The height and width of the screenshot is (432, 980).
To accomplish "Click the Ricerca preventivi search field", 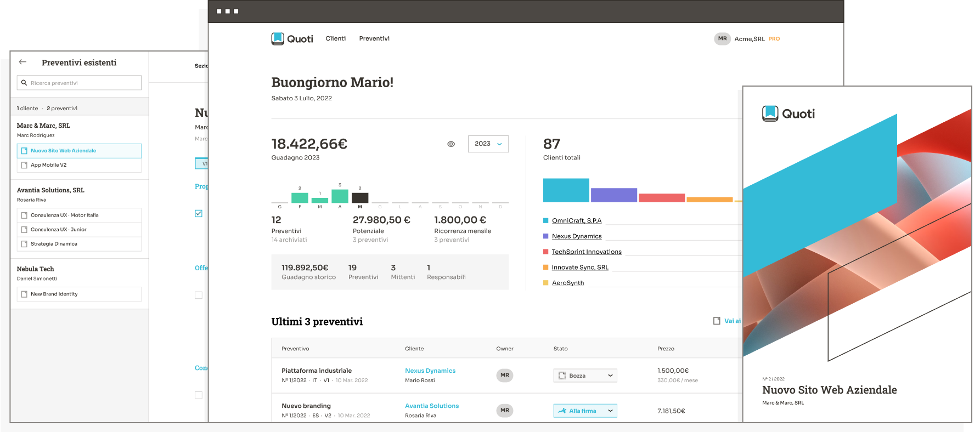I will point(79,83).
